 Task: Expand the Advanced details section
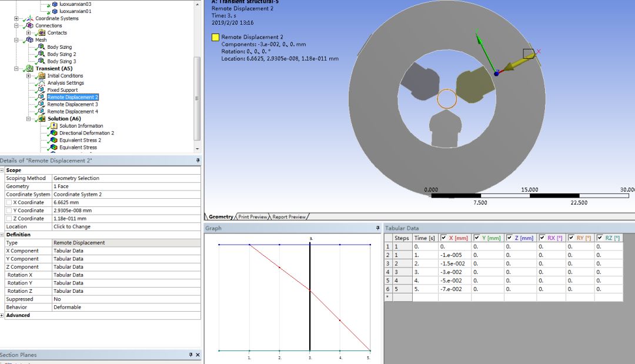click(x=2, y=315)
